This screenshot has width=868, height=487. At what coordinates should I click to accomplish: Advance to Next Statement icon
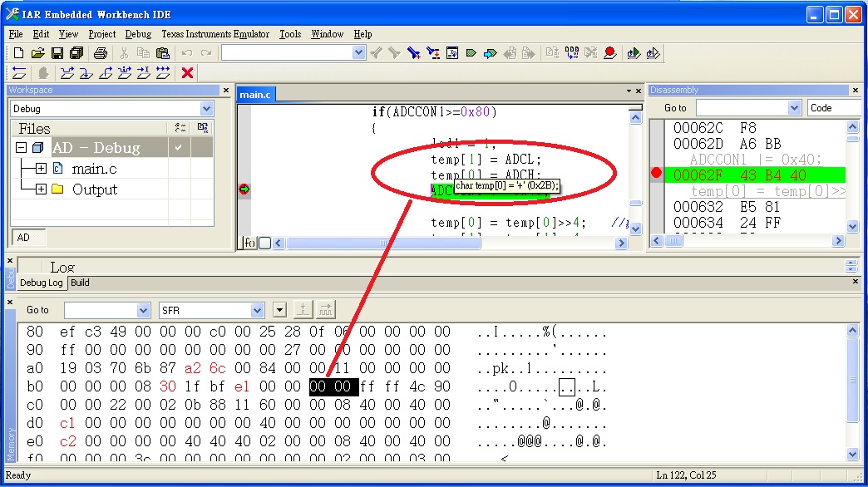(125, 72)
